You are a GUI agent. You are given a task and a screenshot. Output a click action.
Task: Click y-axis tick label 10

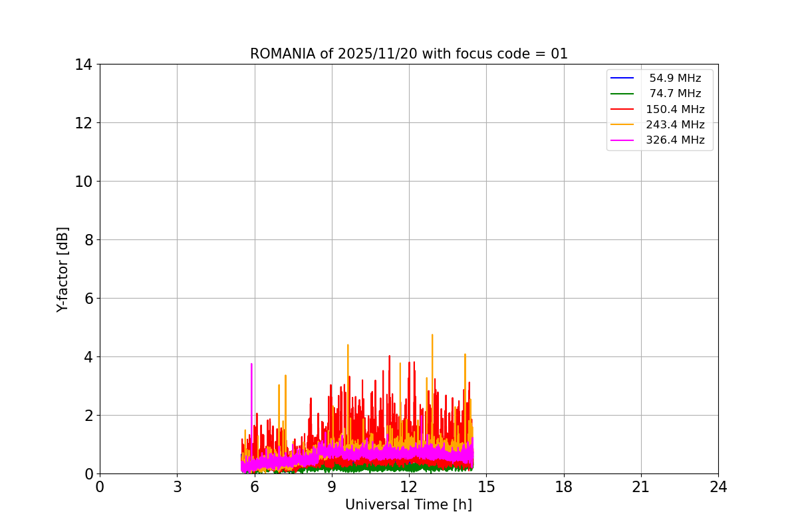[x=83, y=182]
